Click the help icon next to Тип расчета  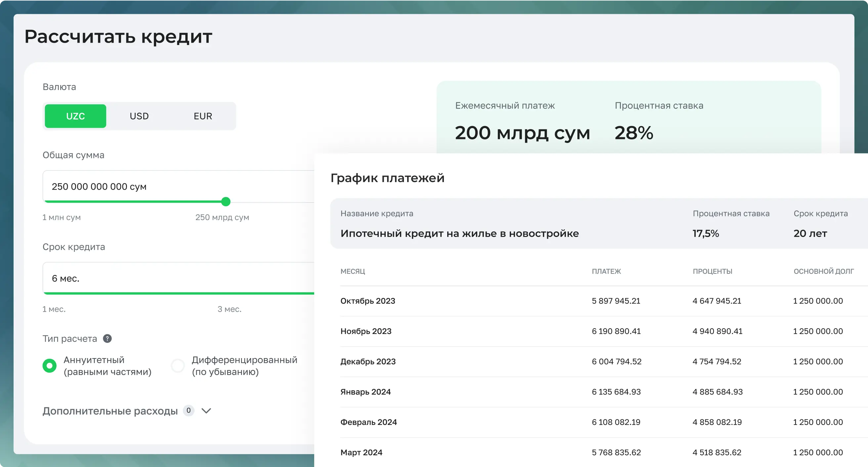(x=107, y=339)
